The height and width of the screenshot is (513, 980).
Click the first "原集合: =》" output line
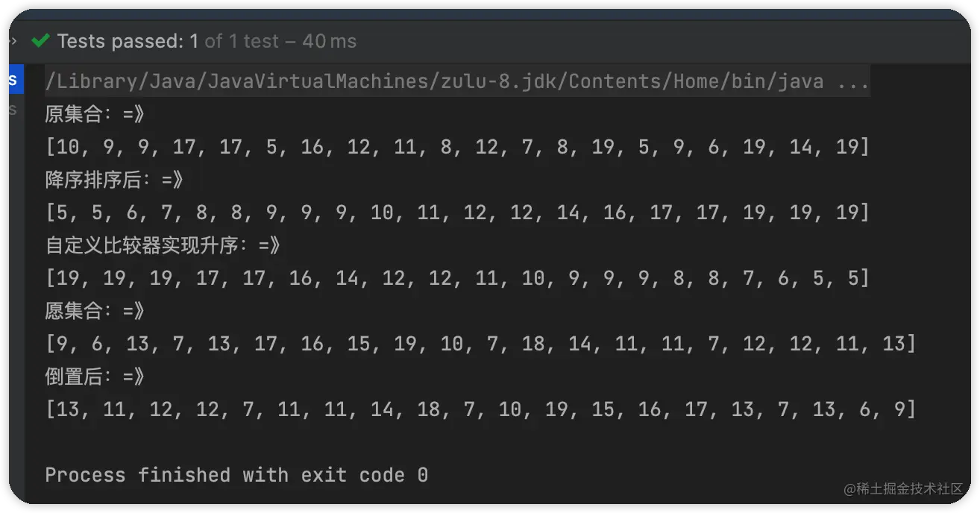[95, 114]
